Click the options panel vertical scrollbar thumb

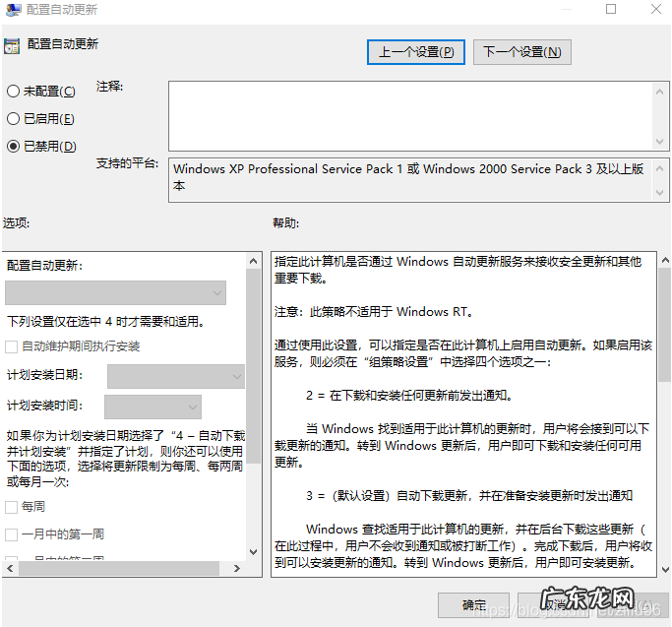253,366
